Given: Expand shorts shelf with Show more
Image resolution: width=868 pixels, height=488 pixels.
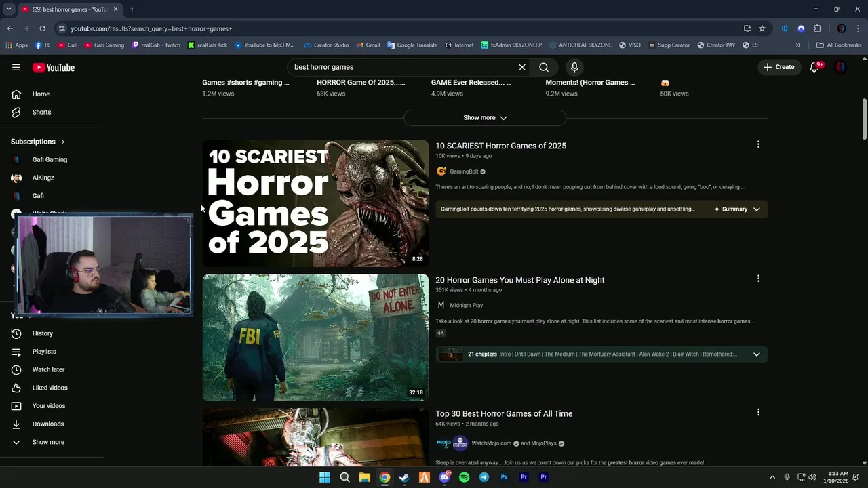Looking at the screenshot, I should click(x=485, y=118).
